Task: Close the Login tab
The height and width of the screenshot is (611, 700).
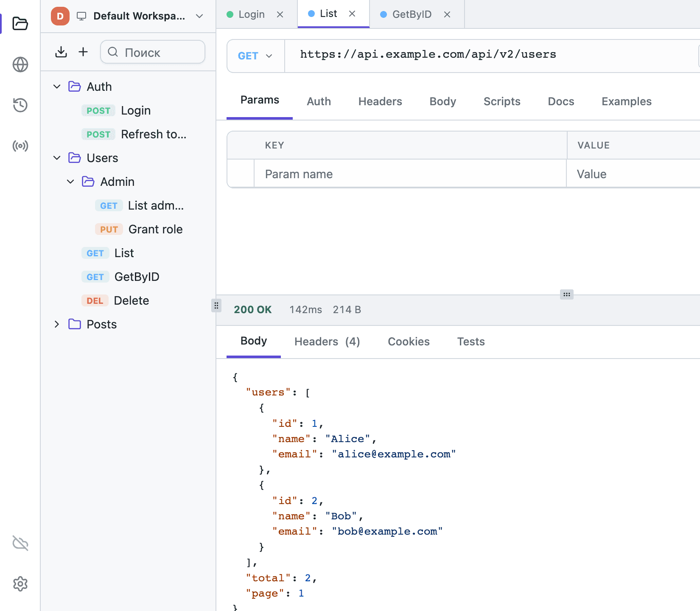Action: pyautogui.click(x=280, y=14)
